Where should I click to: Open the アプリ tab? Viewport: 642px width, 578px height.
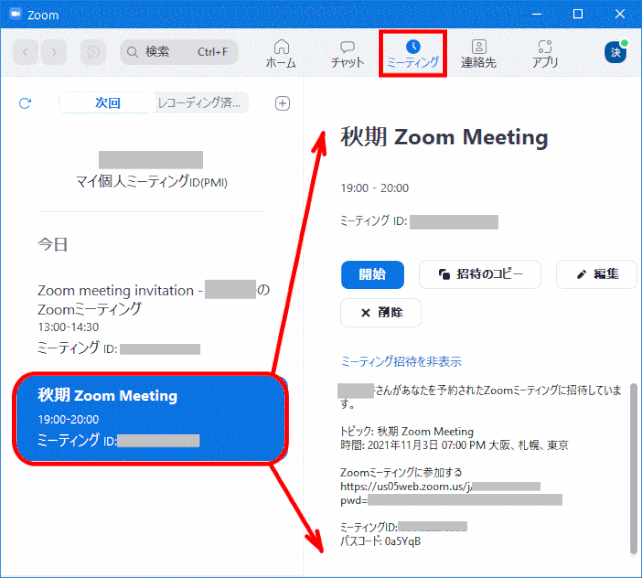click(545, 54)
